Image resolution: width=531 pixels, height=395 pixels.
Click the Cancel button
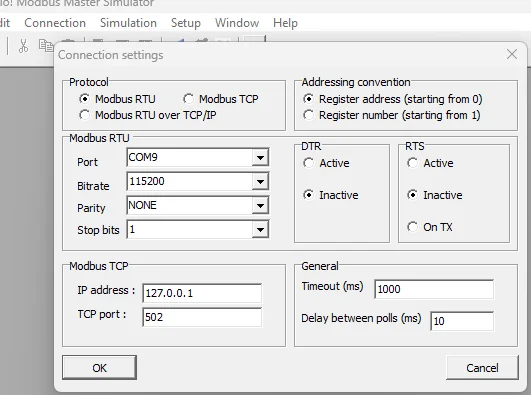482,368
